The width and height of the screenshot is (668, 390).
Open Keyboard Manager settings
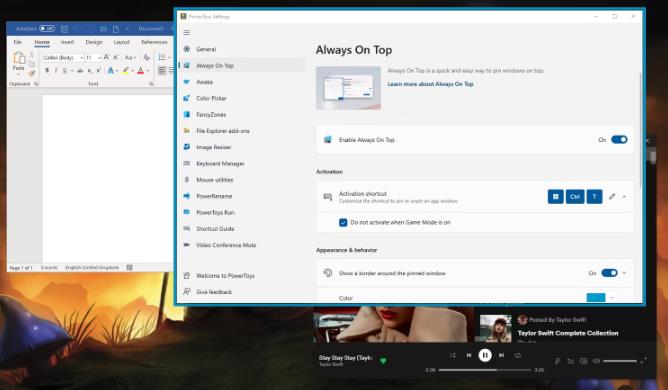tap(242, 164)
